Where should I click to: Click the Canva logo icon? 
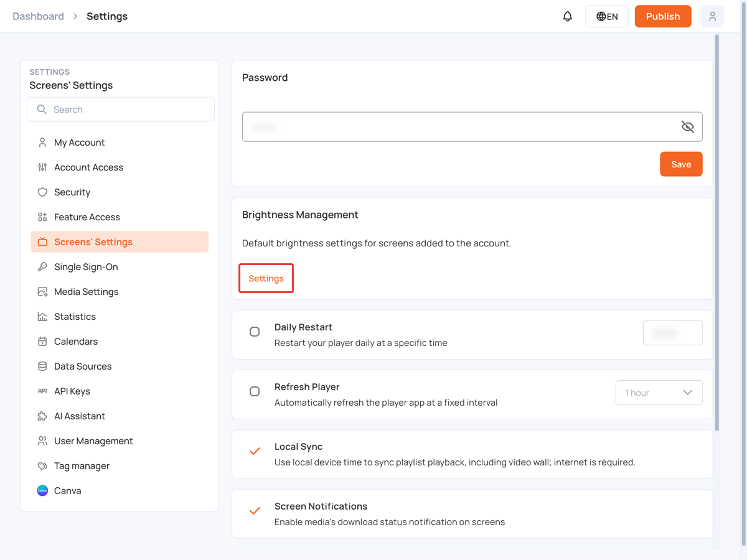point(42,491)
